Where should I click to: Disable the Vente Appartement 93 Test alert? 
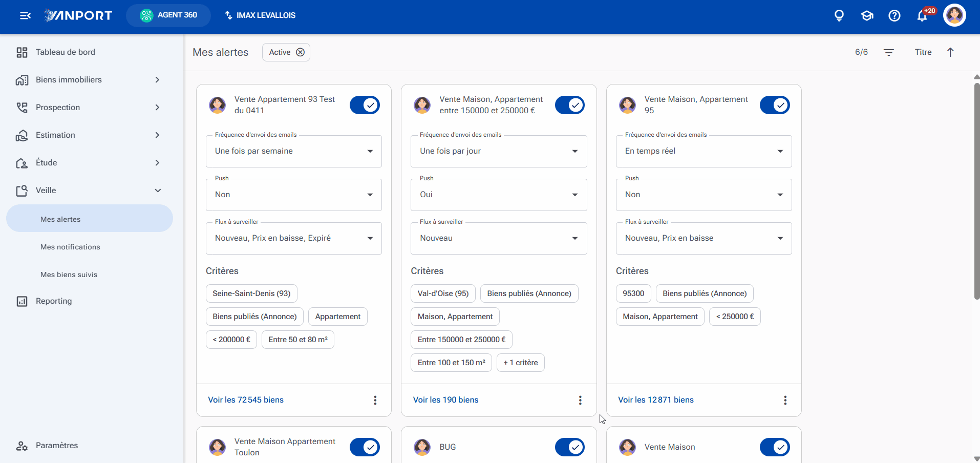[365, 105]
